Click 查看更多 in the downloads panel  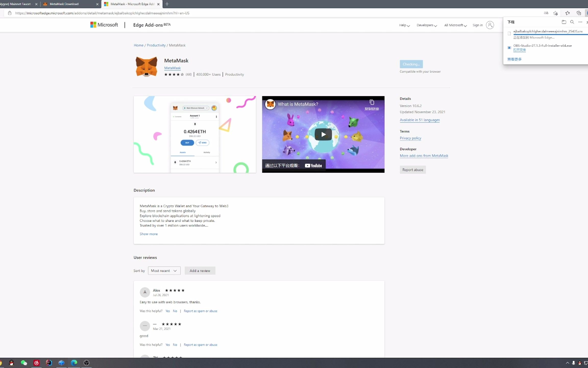pyautogui.click(x=514, y=59)
